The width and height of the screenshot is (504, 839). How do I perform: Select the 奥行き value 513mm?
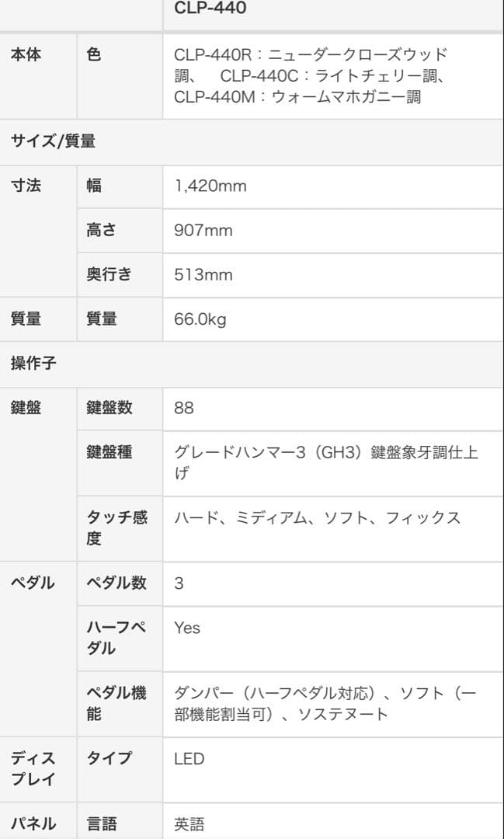click(203, 275)
